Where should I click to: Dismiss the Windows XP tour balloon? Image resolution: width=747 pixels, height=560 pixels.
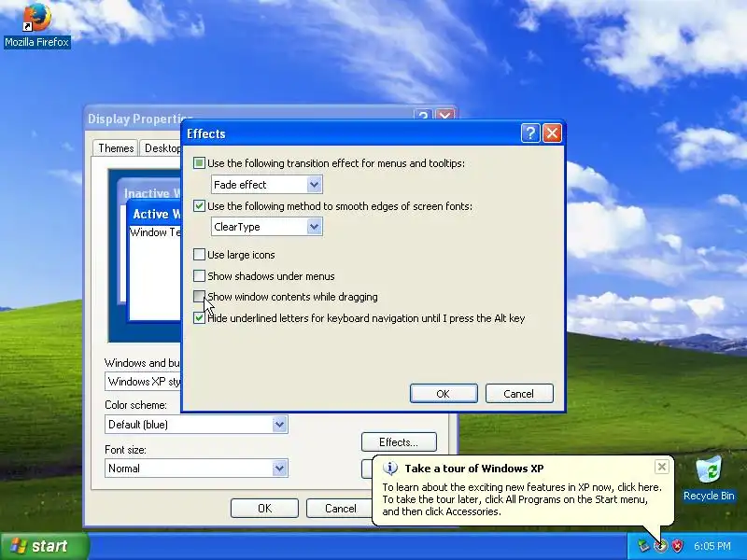coord(662,468)
